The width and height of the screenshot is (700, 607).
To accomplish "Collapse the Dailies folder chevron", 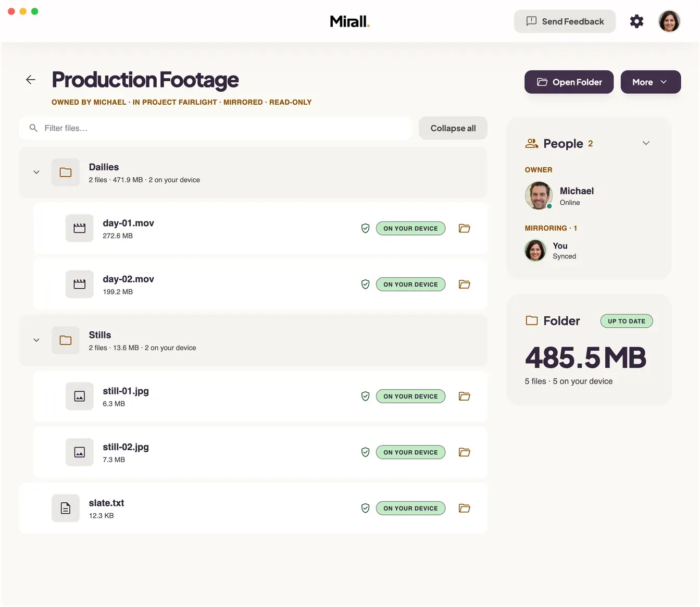I will [x=36, y=172].
